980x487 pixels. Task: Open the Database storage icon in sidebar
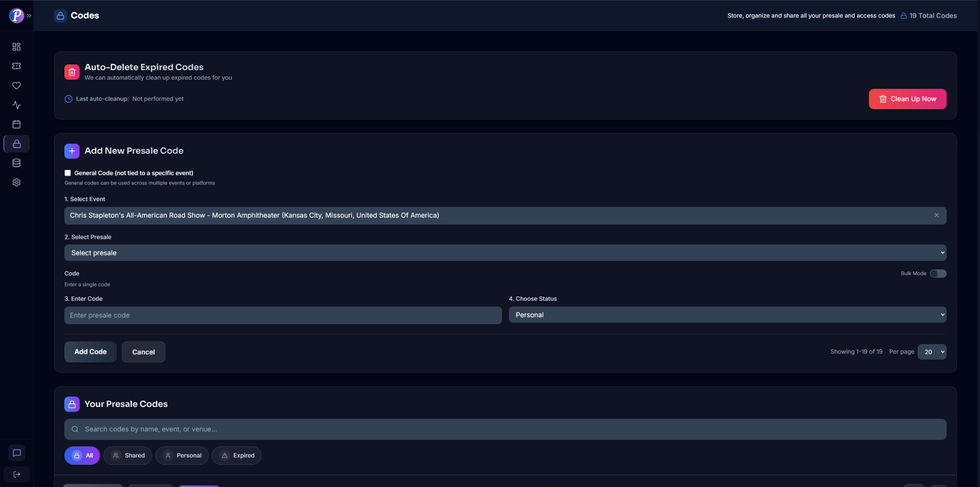pos(16,163)
